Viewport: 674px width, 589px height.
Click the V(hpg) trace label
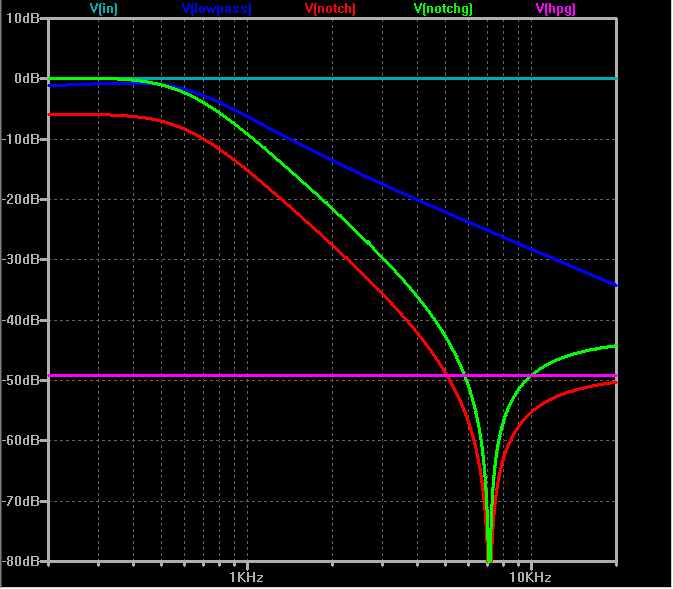[555, 8]
